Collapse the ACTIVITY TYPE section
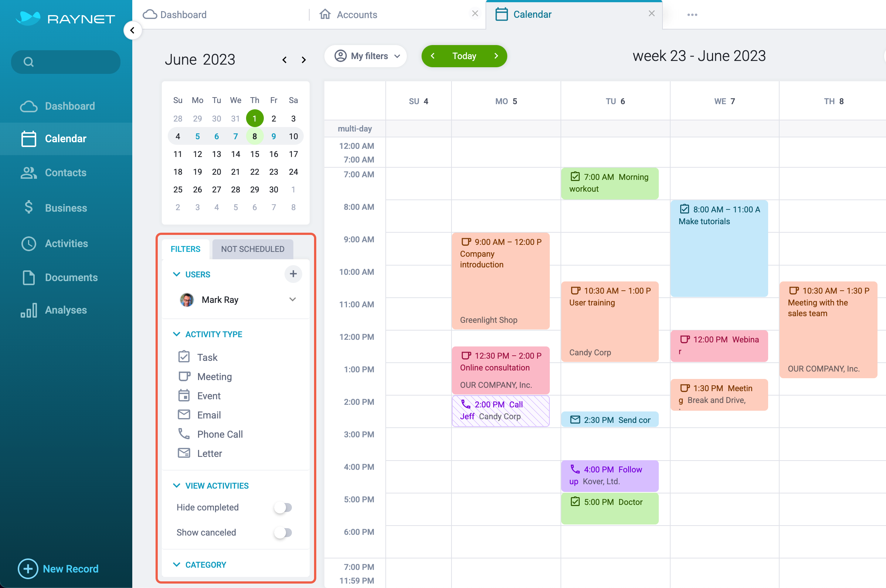 [176, 334]
